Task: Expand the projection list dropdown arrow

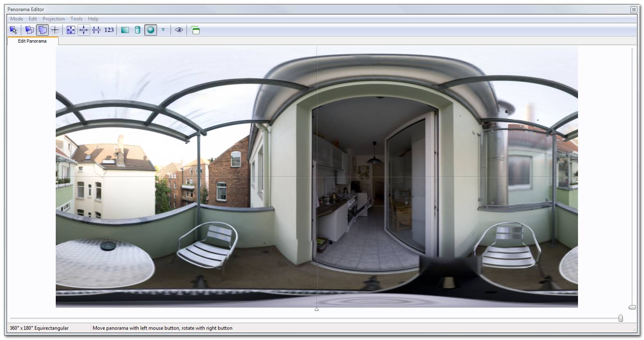Action: click(163, 30)
